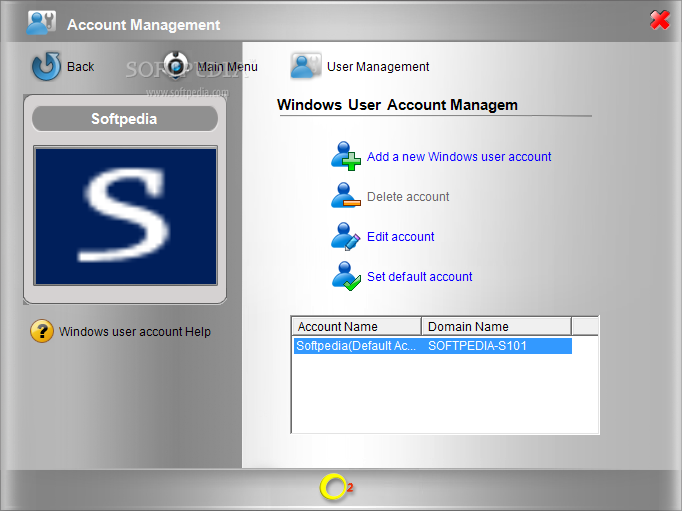Click the add user icon with green plus
Image resolution: width=682 pixels, height=511 pixels.
(346, 156)
